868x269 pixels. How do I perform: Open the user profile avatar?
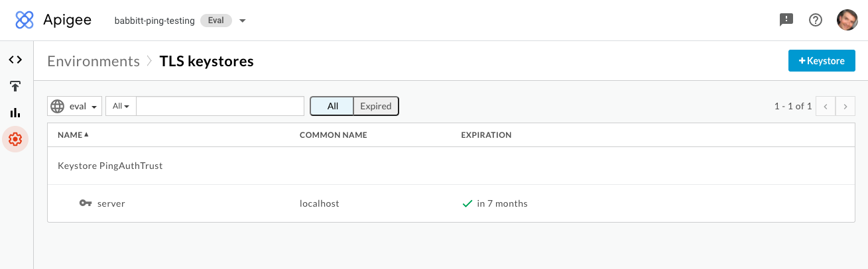pos(847,20)
